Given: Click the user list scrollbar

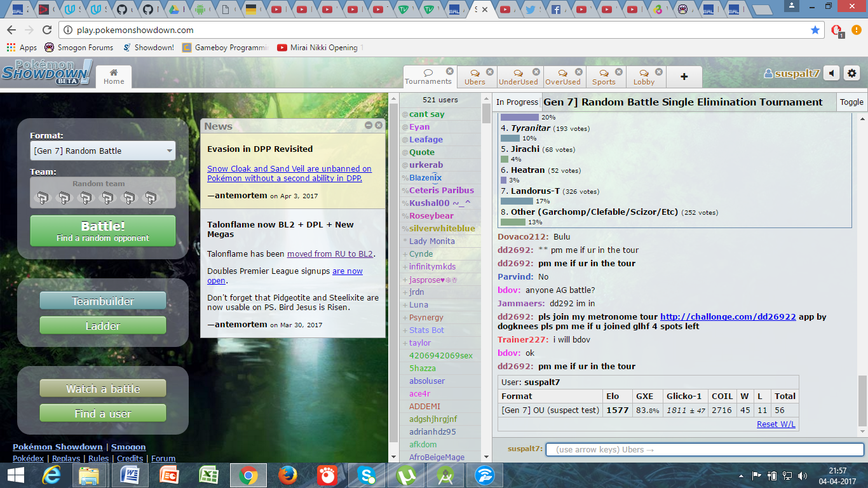Looking at the screenshot, I should tap(486, 113).
